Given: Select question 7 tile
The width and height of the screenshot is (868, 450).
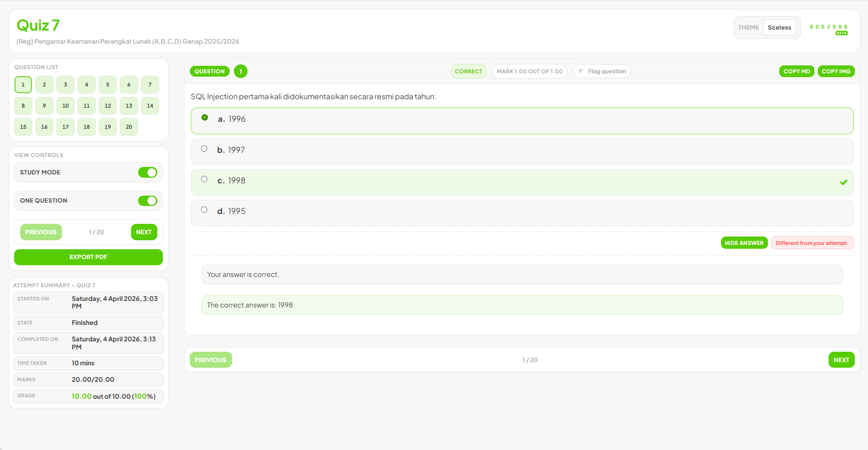Looking at the screenshot, I should pyautogui.click(x=150, y=85).
